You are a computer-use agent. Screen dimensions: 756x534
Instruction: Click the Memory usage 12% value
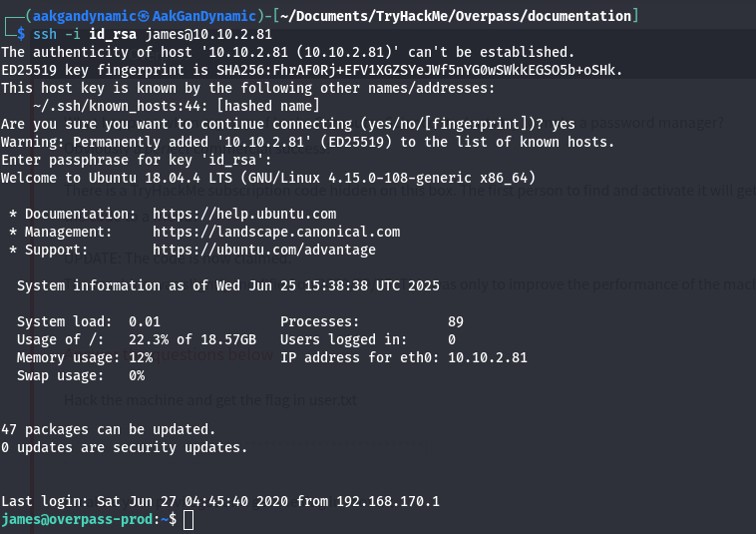[141, 357]
